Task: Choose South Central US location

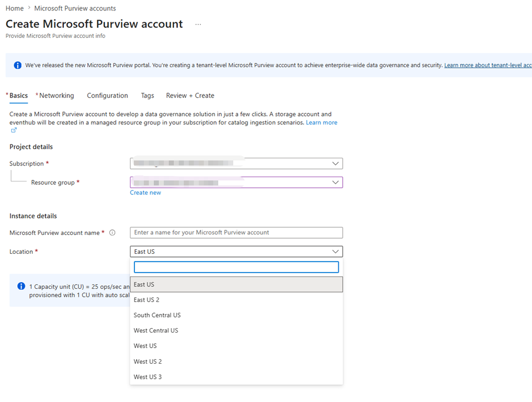Action: click(x=236, y=315)
